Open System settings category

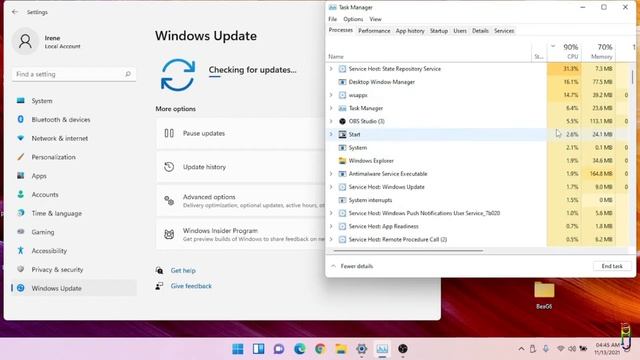[x=73, y=101]
